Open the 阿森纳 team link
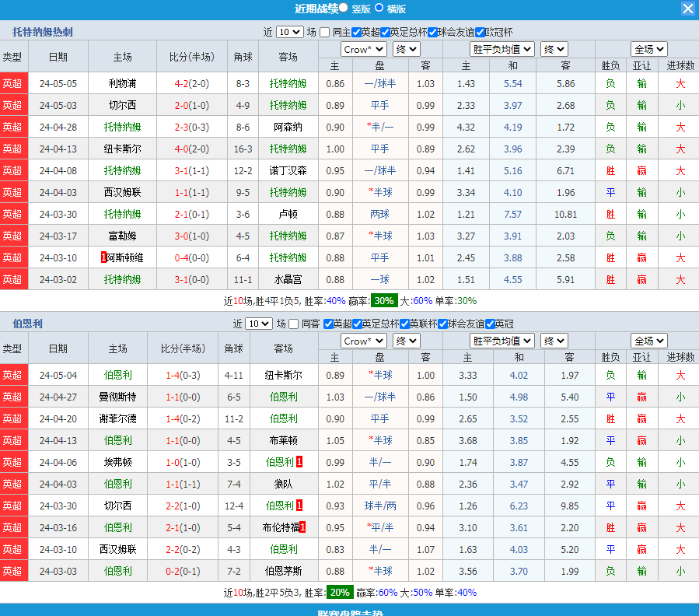The height and width of the screenshot is (616, 699). 288,127
